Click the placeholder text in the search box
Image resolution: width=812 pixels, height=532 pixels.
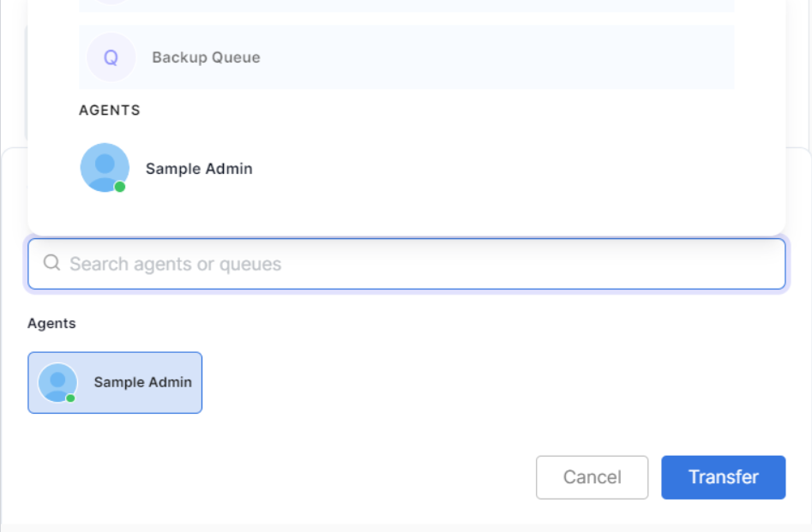pos(175,264)
